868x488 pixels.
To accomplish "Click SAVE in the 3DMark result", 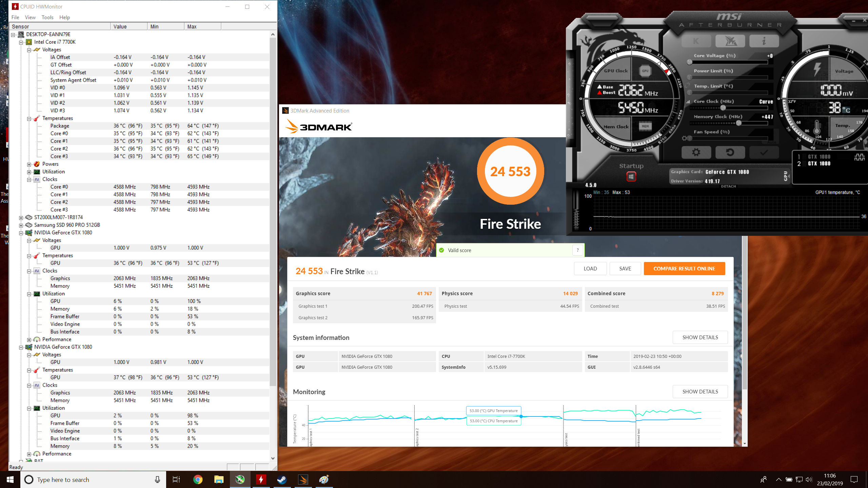I will pyautogui.click(x=625, y=268).
